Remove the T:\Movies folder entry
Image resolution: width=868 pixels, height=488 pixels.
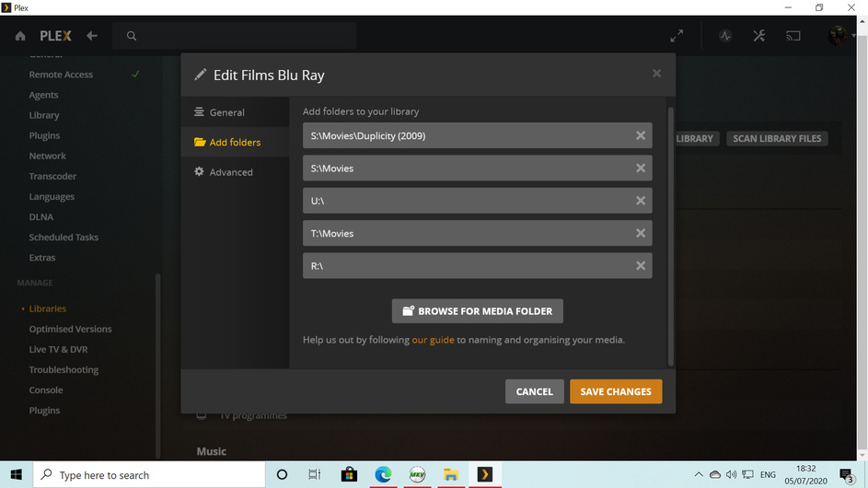(x=641, y=234)
